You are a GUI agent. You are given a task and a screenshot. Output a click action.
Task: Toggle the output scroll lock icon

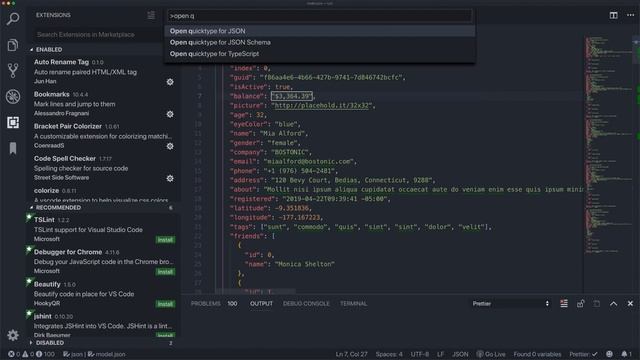pyautogui.click(x=580, y=304)
